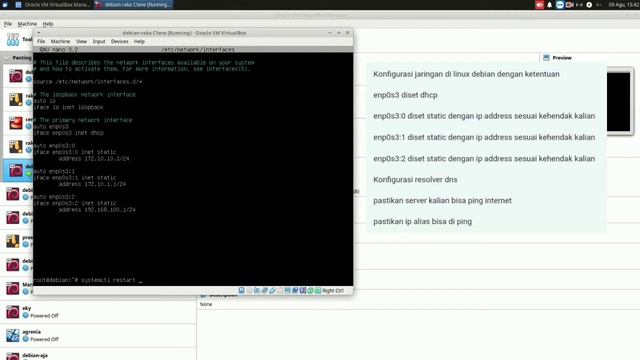Click blue round tray icon in top panel
Screen dimensions: 640x360
pyautogui.click(x=560, y=5)
